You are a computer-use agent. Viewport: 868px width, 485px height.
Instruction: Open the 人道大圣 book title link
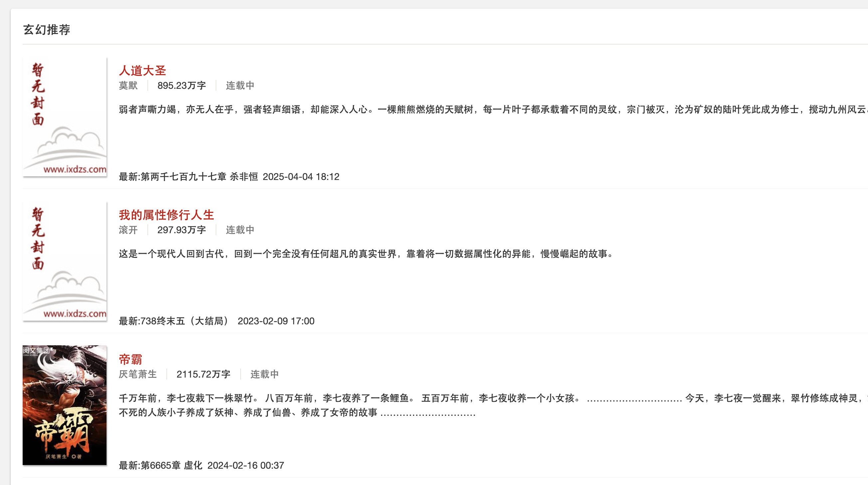pyautogui.click(x=142, y=71)
